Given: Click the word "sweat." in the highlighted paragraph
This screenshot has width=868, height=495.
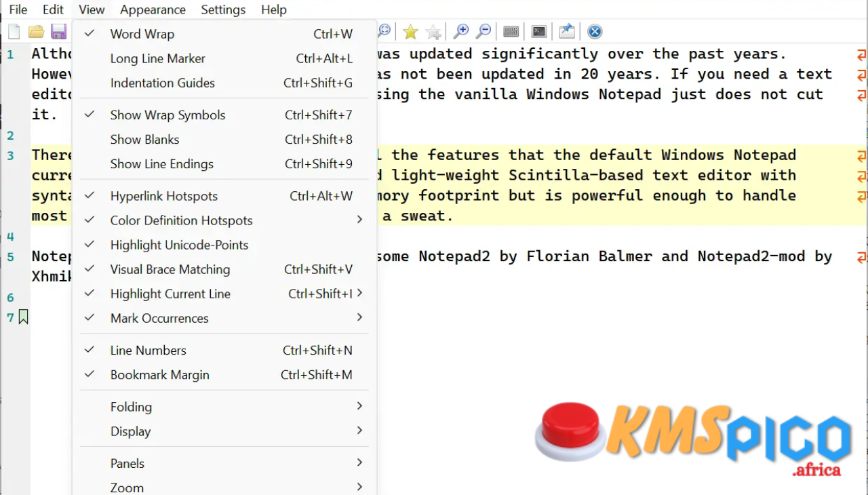Looking at the screenshot, I should [427, 216].
